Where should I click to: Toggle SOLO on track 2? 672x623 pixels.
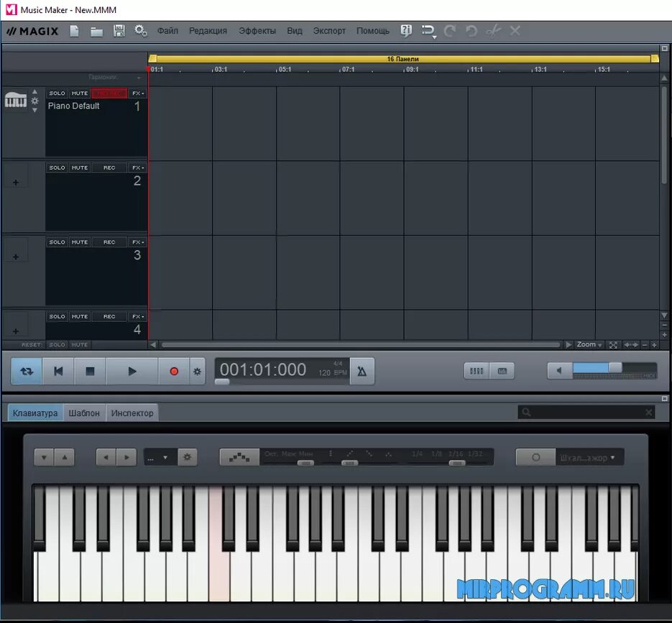57,168
